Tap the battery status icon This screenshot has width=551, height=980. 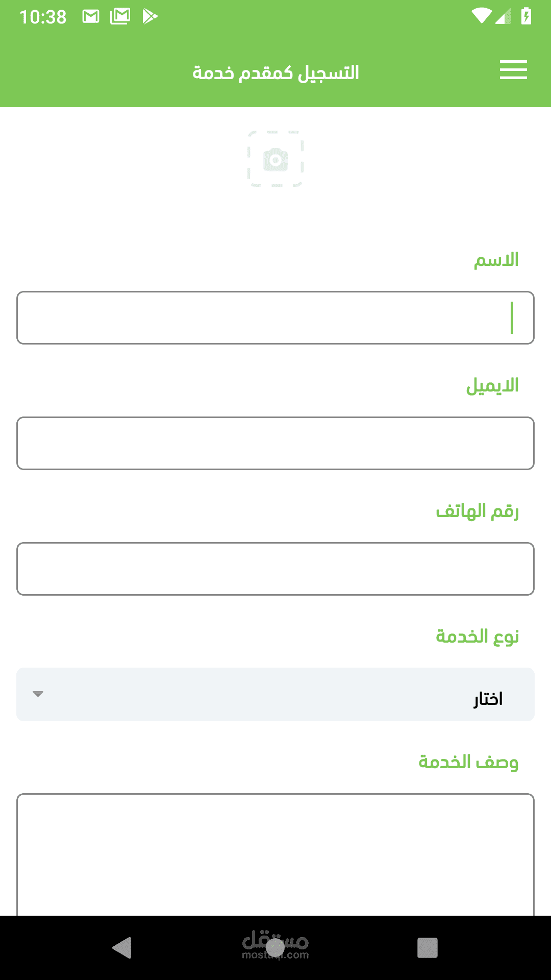click(x=526, y=17)
